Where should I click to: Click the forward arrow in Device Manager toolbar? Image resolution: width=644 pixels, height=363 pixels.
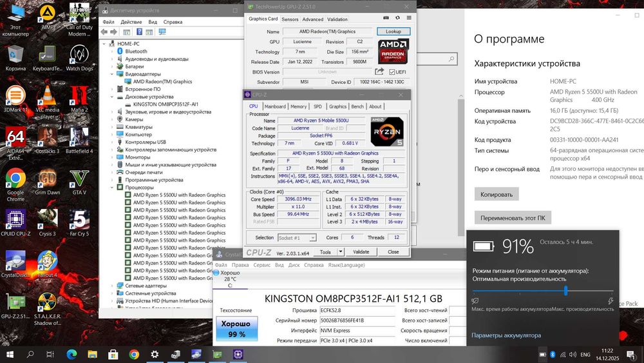tap(114, 32)
